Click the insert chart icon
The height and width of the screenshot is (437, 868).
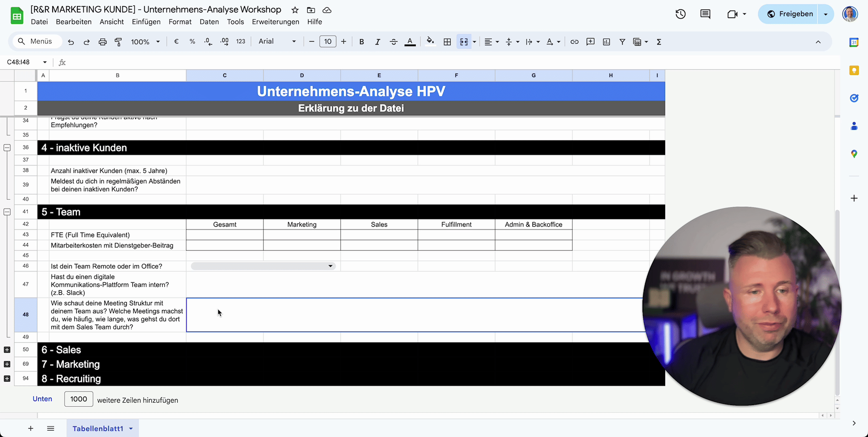(x=606, y=42)
